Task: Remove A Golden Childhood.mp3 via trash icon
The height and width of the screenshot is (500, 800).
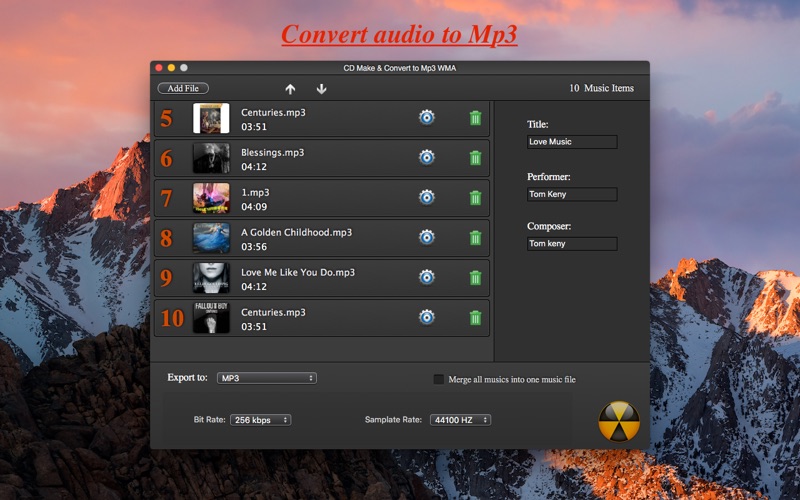Action: point(475,238)
